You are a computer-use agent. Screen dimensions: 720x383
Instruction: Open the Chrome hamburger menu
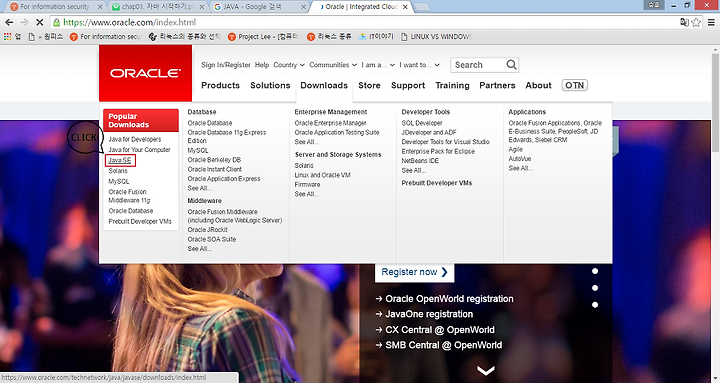click(711, 22)
